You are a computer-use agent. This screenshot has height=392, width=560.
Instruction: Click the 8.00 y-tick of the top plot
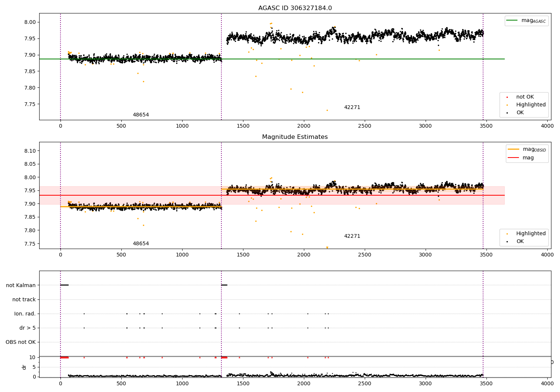coord(29,22)
